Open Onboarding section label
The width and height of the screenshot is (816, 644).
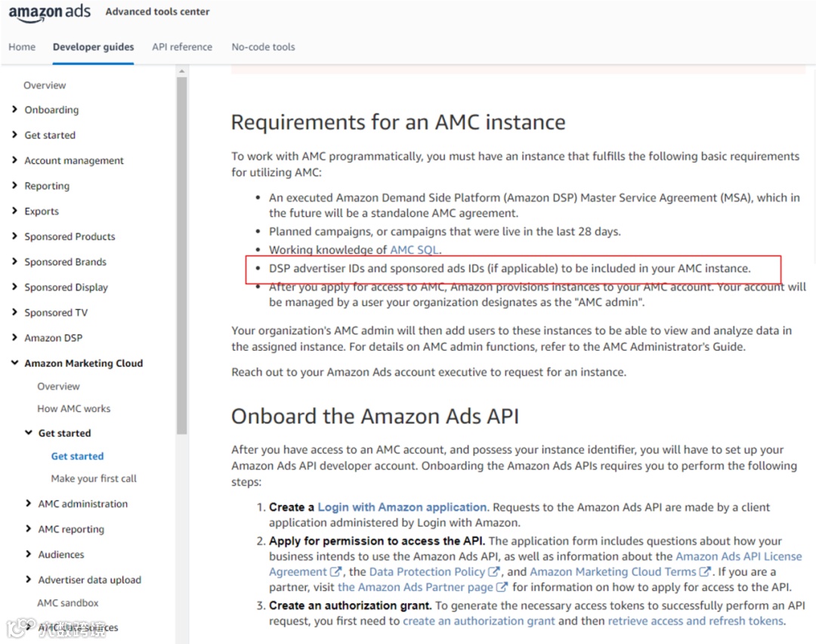51,110
